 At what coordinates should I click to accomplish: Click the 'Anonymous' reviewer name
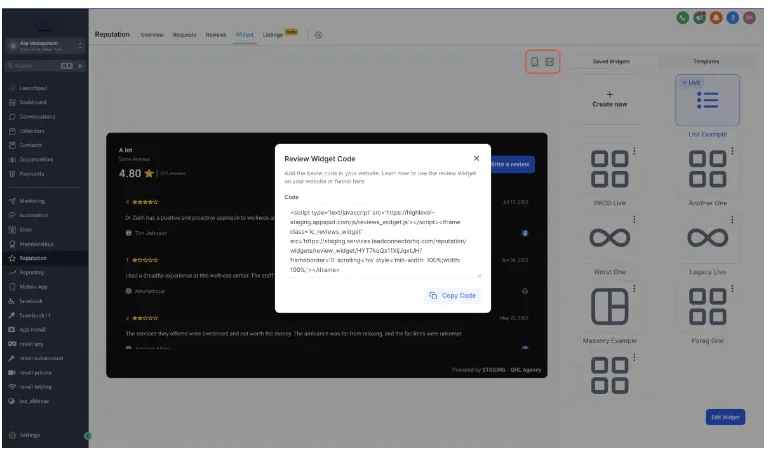(150, 291)
